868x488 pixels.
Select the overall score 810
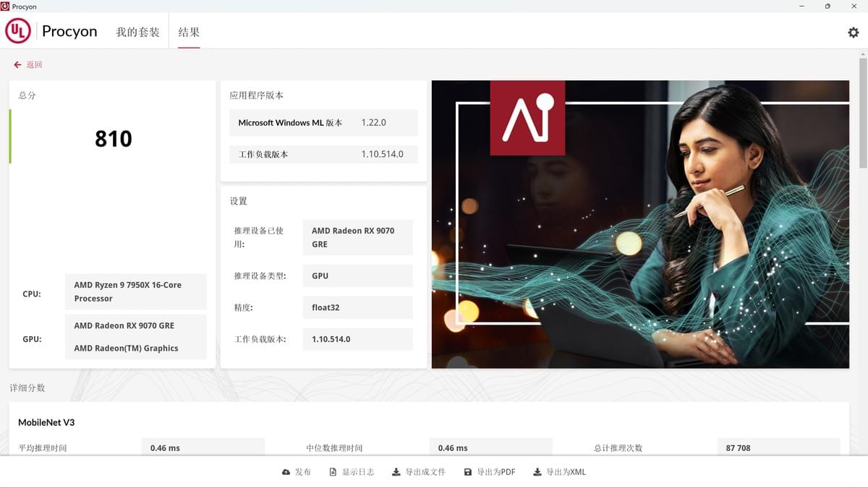[114, 139]
